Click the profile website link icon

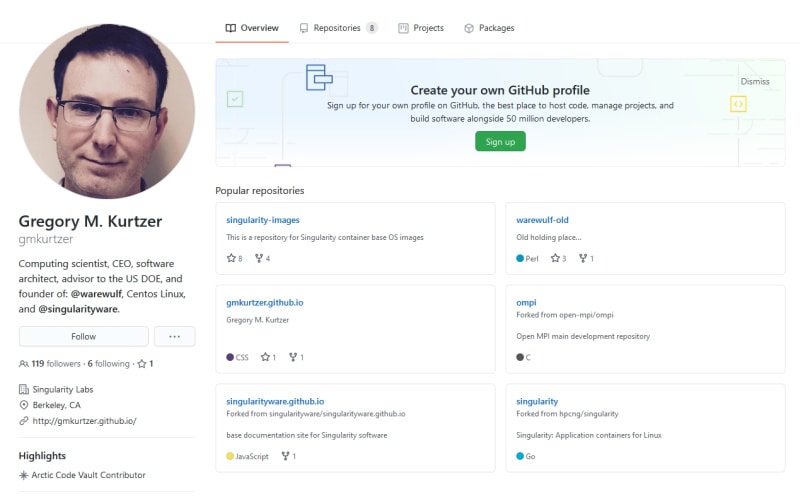pyautogui.click(x=24, y=421)
